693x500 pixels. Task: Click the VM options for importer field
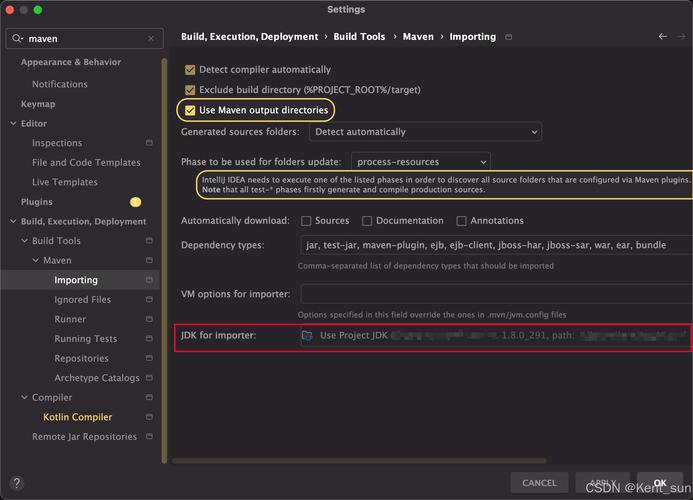[x=495, y=294]
